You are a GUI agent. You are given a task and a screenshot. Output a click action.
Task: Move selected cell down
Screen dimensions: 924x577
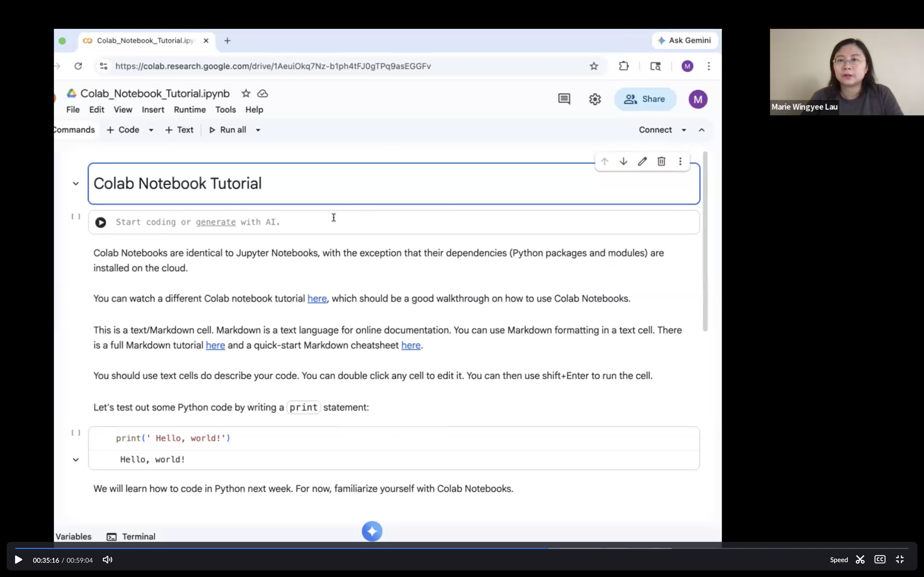pos(623,162)
